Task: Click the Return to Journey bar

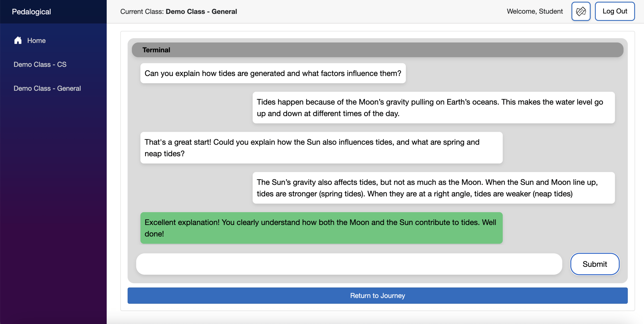Action: click(x=377, y=295)
